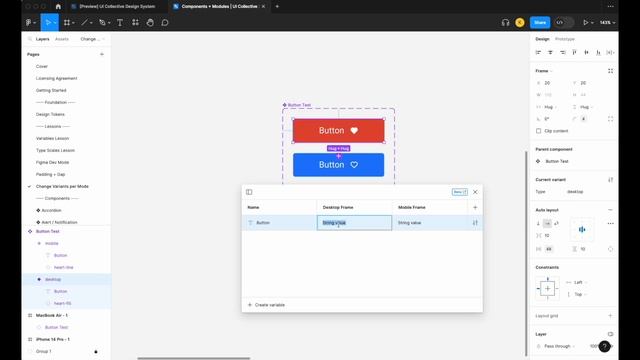Set auto layout direction to wrap
This screenshot has width=640, height=360.
[556, 223]
